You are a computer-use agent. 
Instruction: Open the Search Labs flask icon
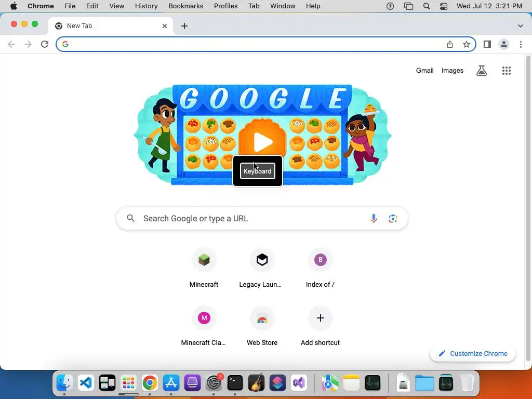[482, 71]
